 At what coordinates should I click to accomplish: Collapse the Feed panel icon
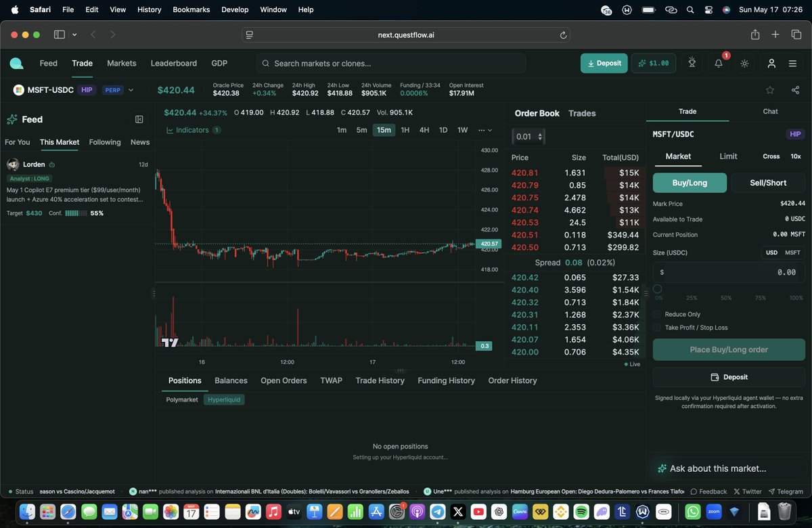coord(139,119)
